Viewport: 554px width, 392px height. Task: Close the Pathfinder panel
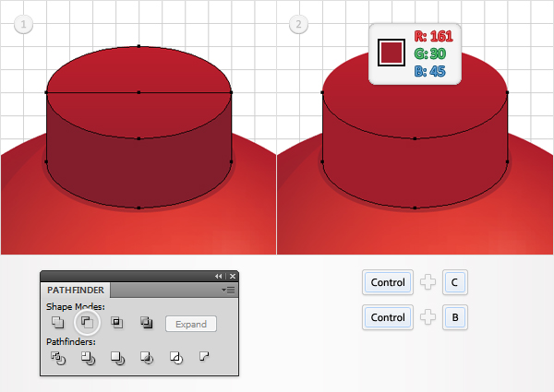(233, 277)
